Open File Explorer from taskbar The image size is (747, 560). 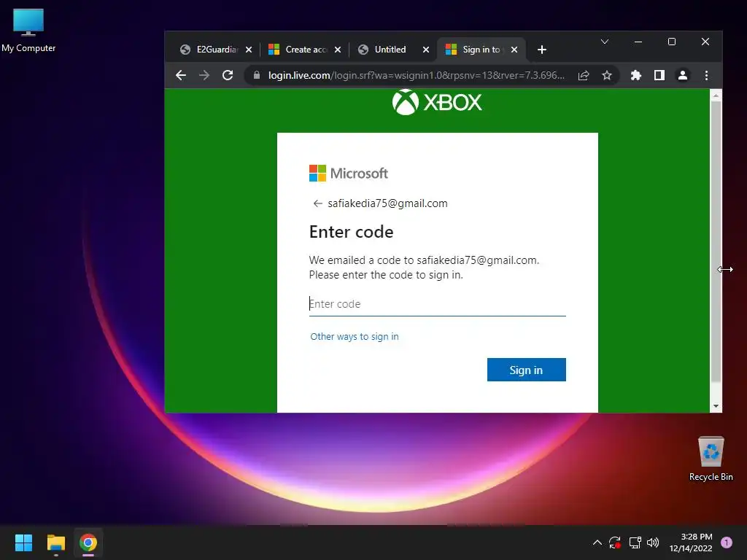55,542
